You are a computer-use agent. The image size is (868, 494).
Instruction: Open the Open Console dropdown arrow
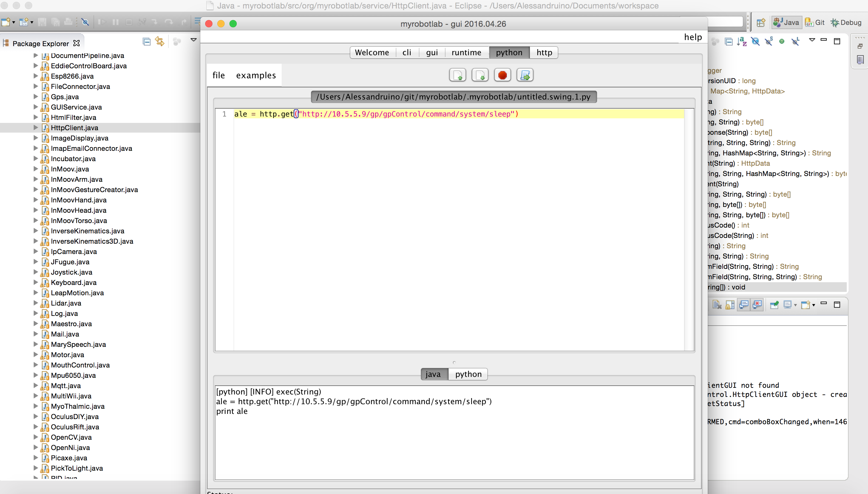(x=813, y=305)
